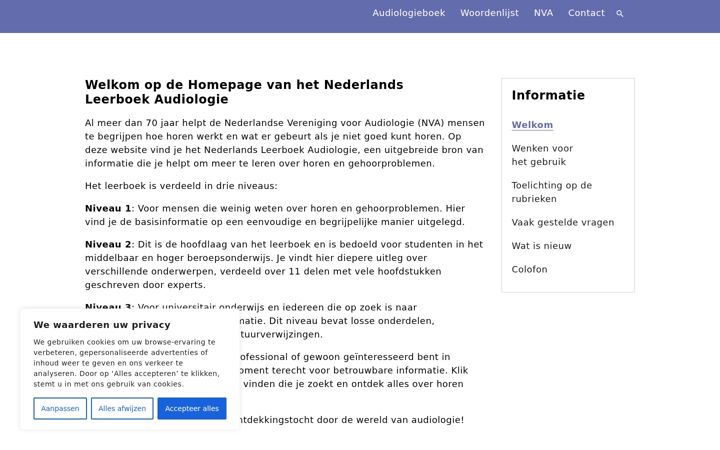Open Wenken voor het gebruik link

pyautogui.click(x=542, y=155)
